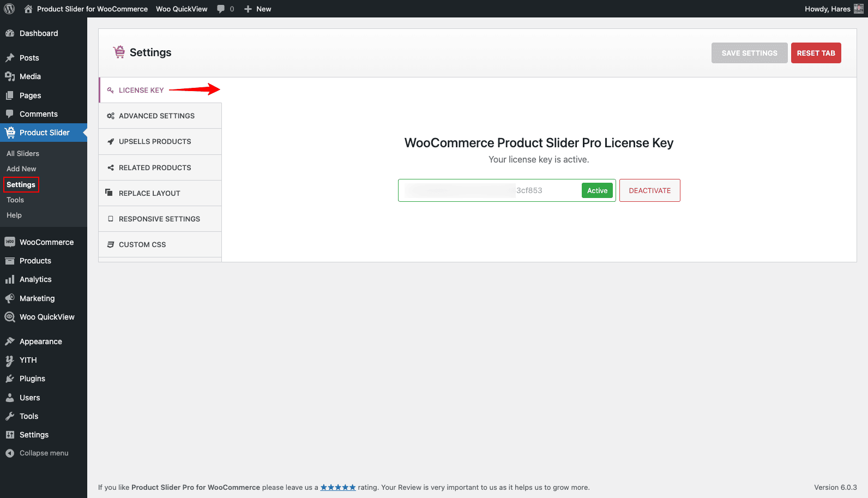Click the Analytics bar chart icon

(10, 279)
